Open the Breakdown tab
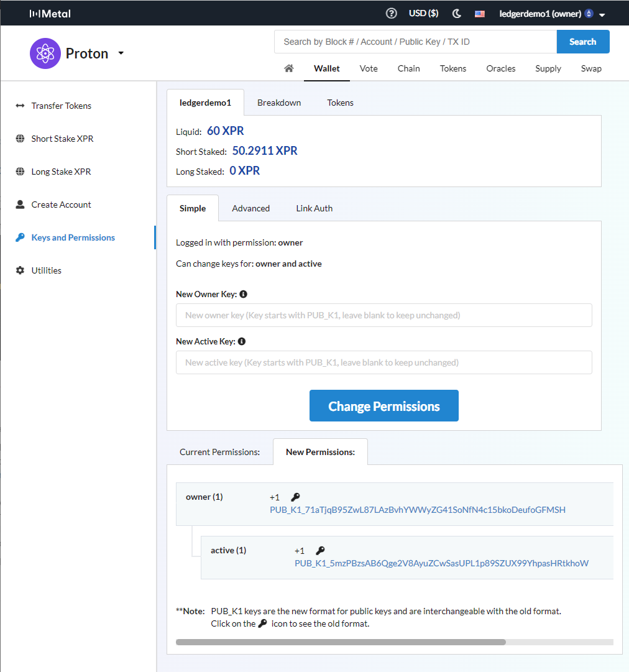Image resolution: width=629 pixels, height=672 pixels. coord(279,102)
